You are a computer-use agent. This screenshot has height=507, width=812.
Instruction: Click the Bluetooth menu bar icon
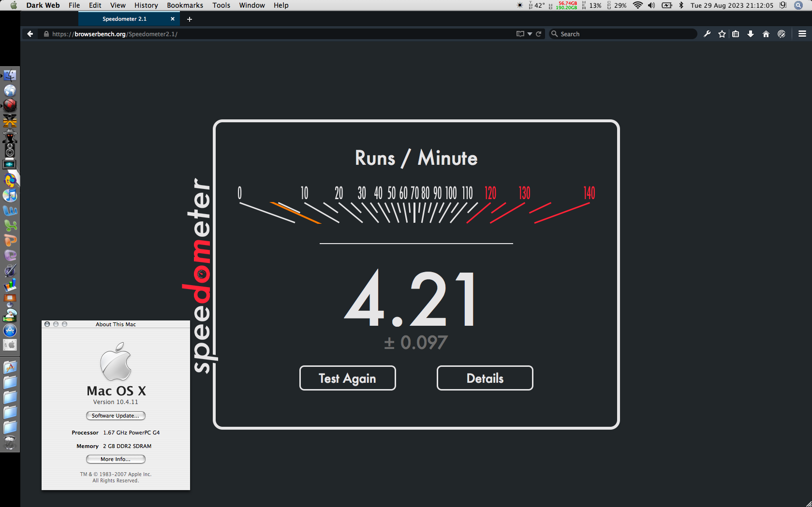[681, 5]
